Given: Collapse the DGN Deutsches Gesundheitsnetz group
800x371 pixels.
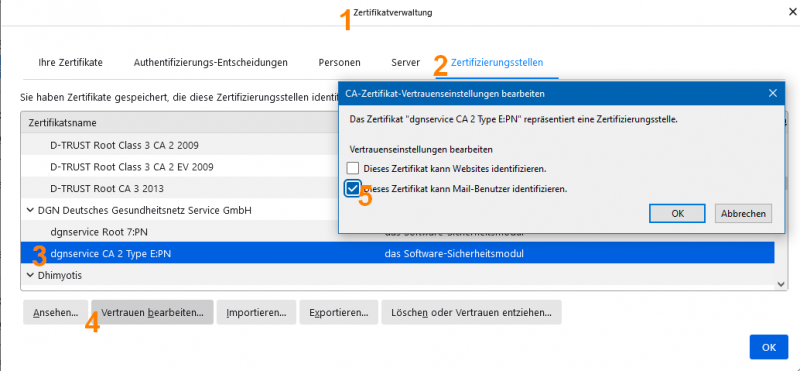Looking at the screenshot, I should coord(30,210).
